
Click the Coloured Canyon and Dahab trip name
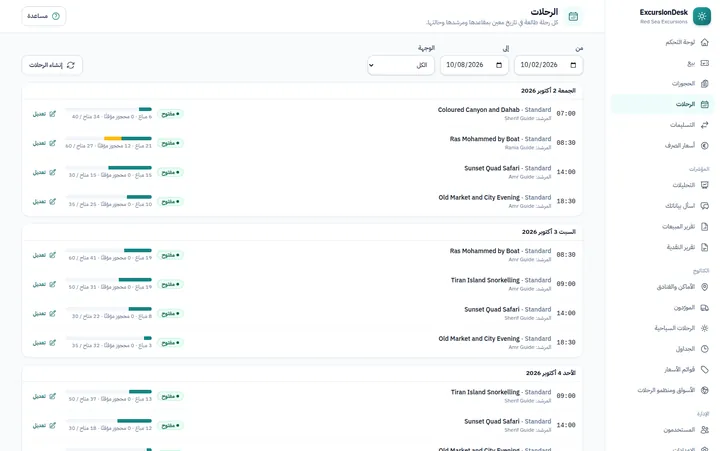(x=478, y=110)
